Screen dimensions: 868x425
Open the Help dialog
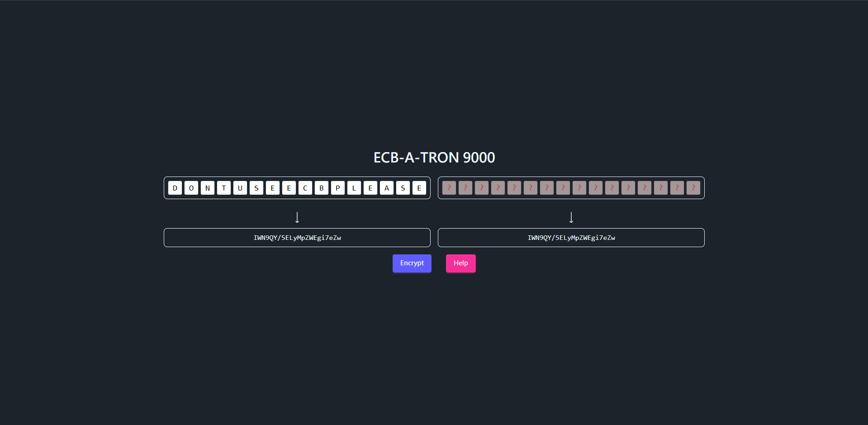460,263
